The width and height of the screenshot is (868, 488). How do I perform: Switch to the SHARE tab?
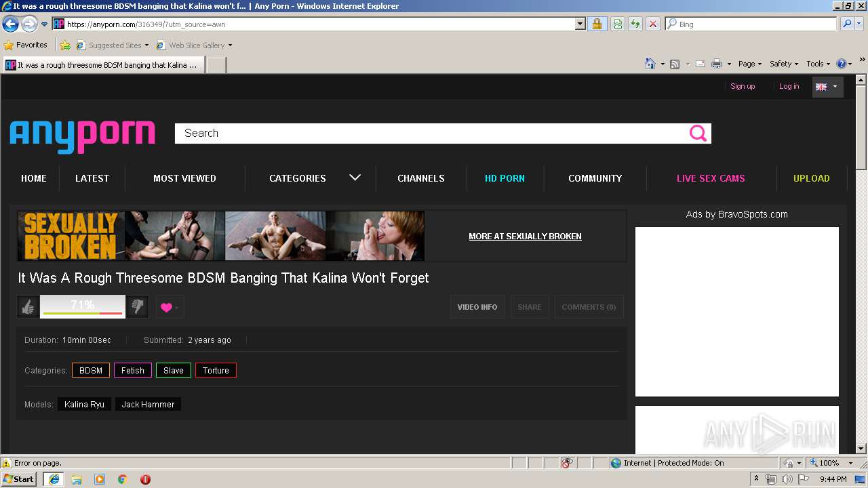[x=530, y=307]
